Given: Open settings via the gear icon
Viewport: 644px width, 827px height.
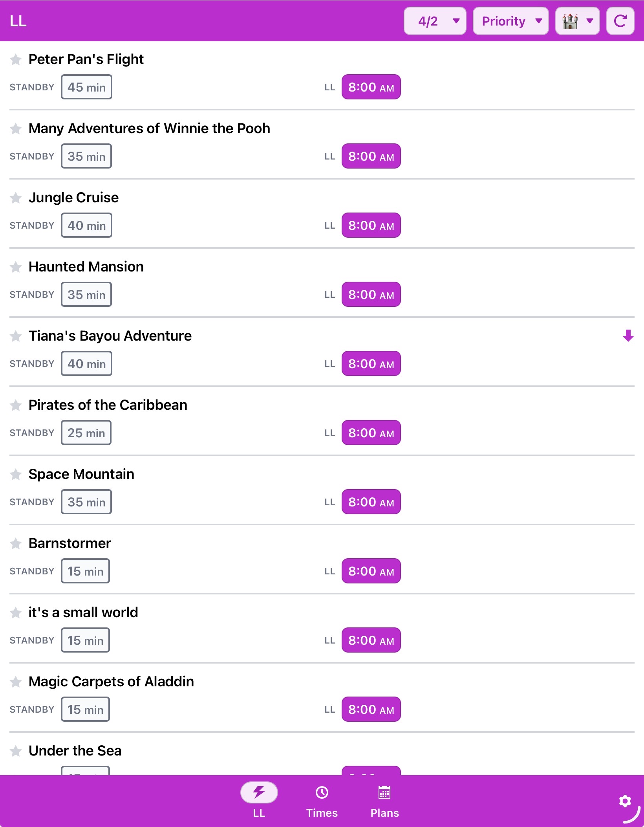Looking at the screenshot, I should [x=625, y=801].
